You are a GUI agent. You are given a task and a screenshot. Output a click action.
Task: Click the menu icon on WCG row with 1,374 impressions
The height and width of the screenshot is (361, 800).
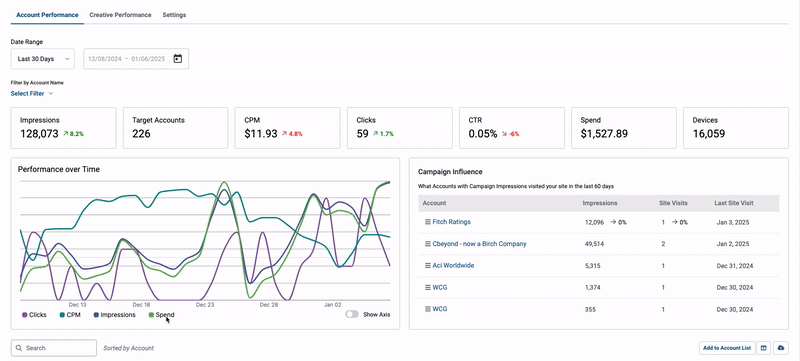pyautogui.click(x=428, y=288)
